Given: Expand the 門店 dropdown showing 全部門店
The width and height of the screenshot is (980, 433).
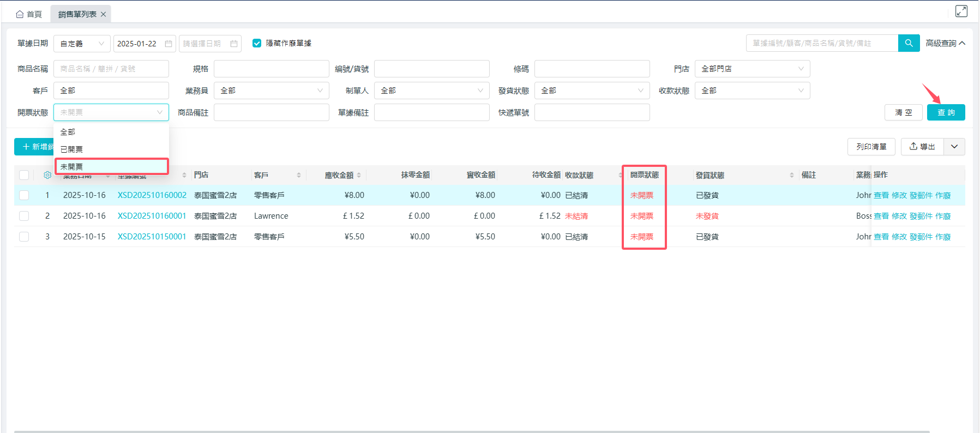Looking at the screenshot, I should coord(751,69).
